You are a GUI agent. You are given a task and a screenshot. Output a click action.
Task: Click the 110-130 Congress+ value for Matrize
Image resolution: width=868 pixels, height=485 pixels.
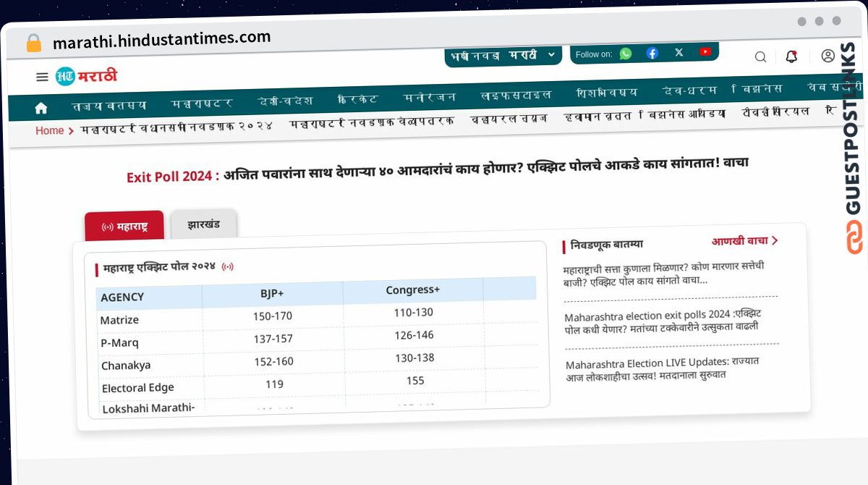[413, 313]
